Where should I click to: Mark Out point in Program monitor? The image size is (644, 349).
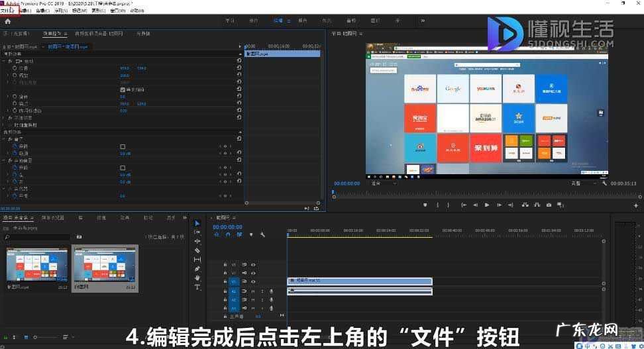(x=448, y=205)
